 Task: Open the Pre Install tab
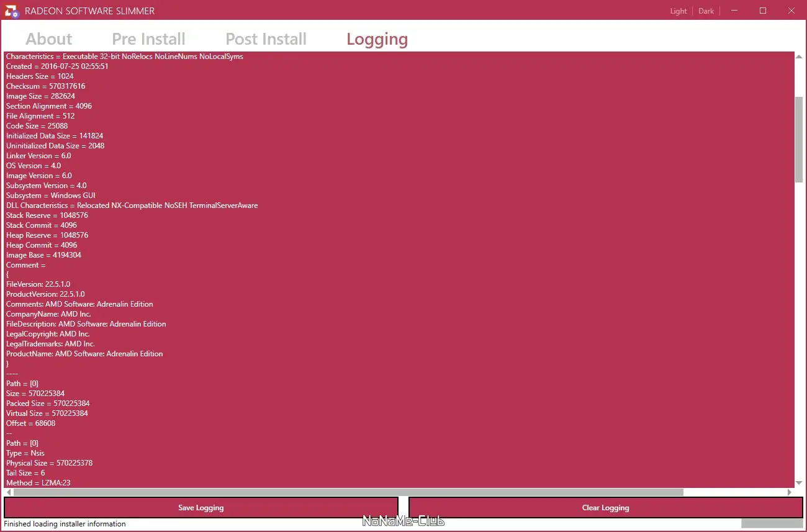[148, 39]
